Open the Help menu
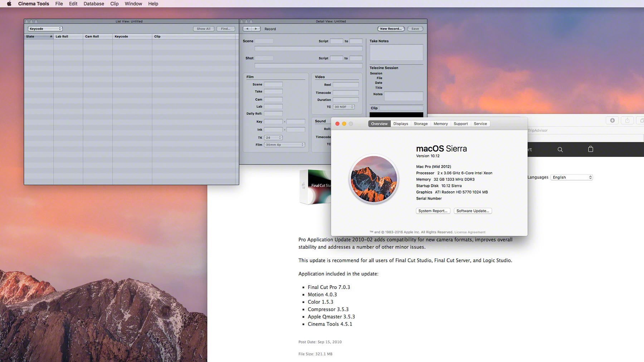Viewport: 644px width, 362px height. point(153,4)
